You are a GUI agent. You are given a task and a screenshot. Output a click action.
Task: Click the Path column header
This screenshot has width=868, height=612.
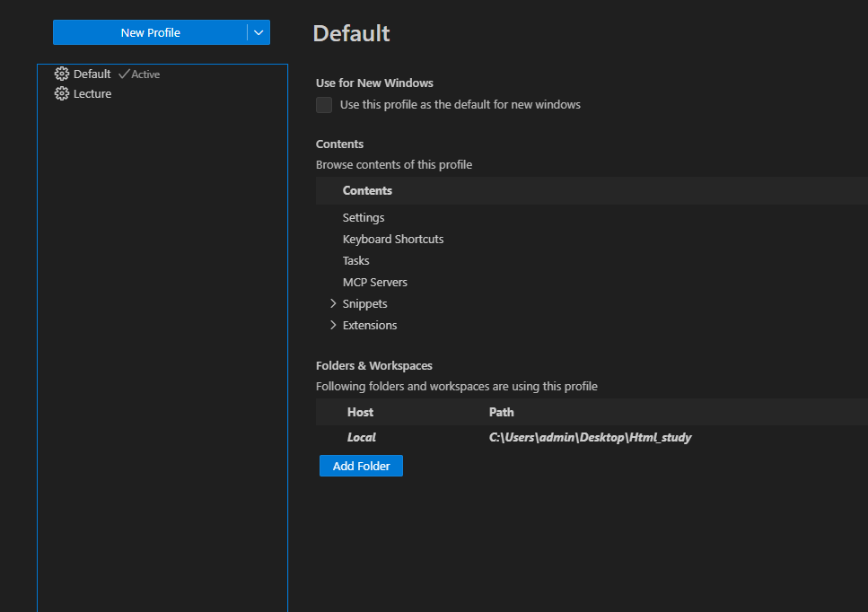click(x=501, y=413)
